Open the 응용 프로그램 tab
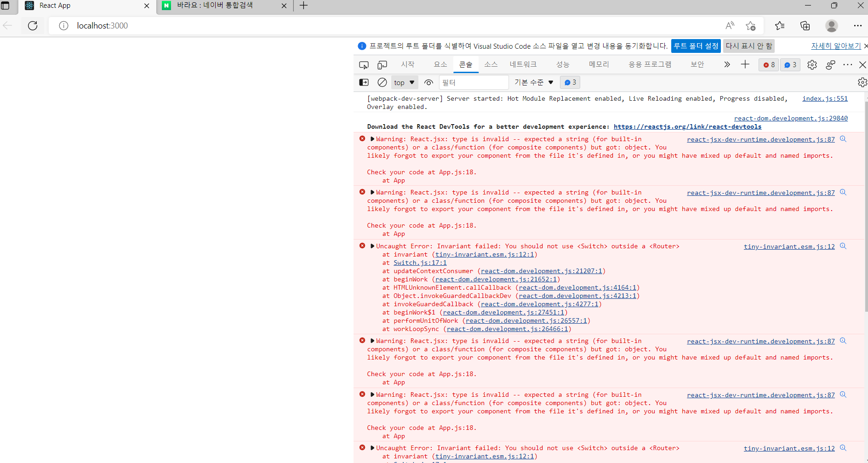 tap(650, 64)
